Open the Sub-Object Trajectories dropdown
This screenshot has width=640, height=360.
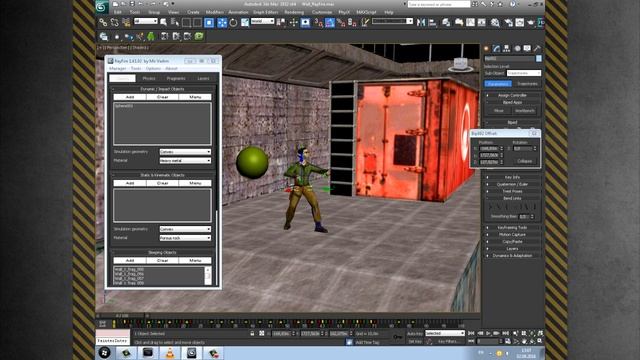(x=524, y=73)
